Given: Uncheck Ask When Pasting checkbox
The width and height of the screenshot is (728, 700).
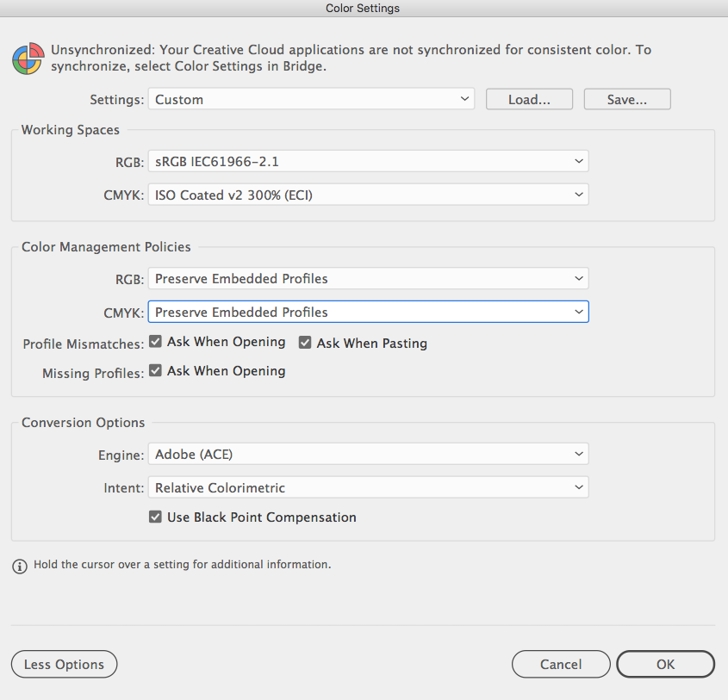Looking at the screenshot, I should coord(305,343).
